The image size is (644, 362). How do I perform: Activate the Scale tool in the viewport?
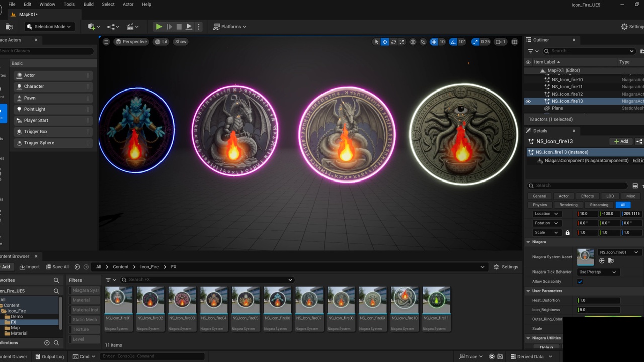tap(402, 42)
